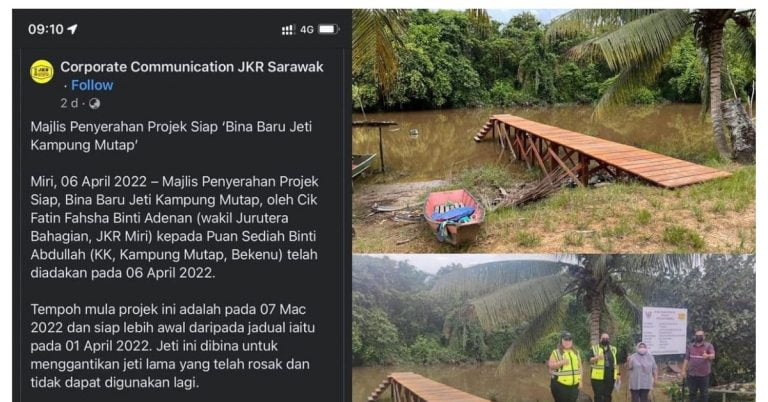The width and height of the screenshot is (768, 402).
Task: Tap the 4G network indicator
Action: click(x=307, y=30)
